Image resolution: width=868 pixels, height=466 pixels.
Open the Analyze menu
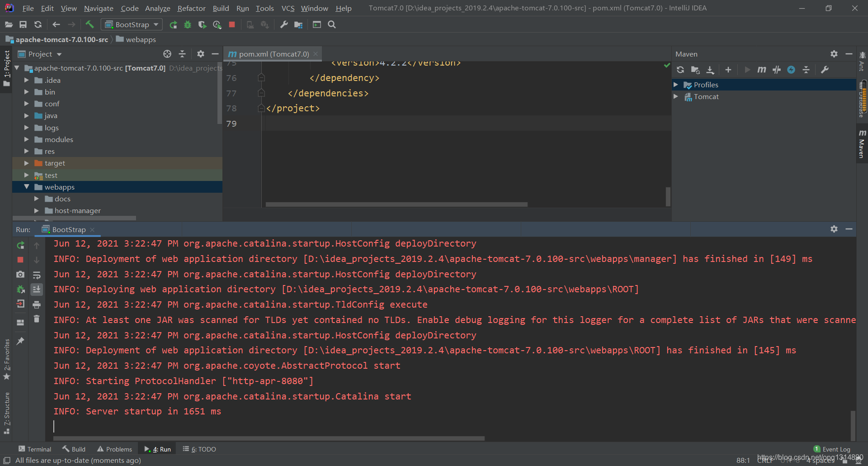pyautogui.click(x=157, y=8)
